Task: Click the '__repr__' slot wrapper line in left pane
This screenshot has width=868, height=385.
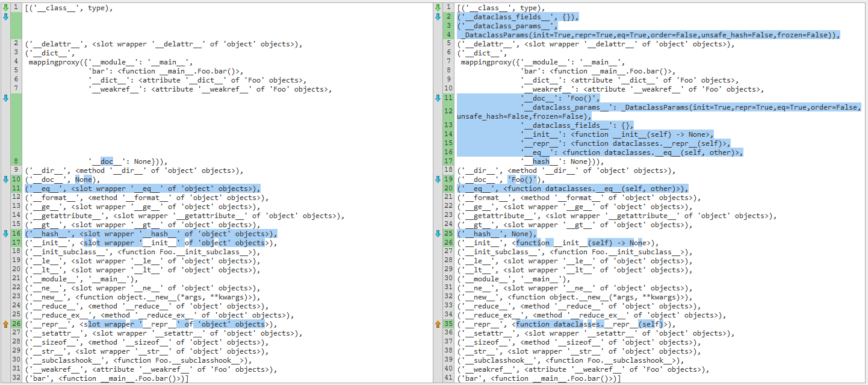Action: click(x=145, y=324)
